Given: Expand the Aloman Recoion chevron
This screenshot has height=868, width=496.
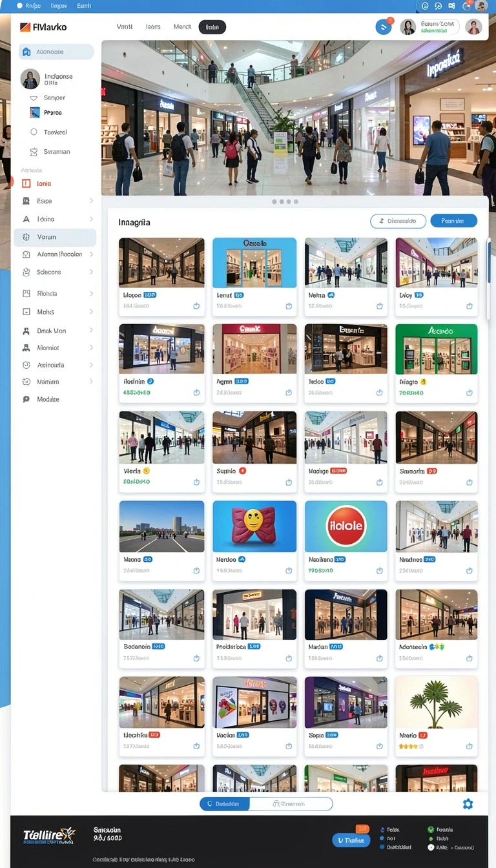Looking at the screenshot, I should (x=91, y=254).
